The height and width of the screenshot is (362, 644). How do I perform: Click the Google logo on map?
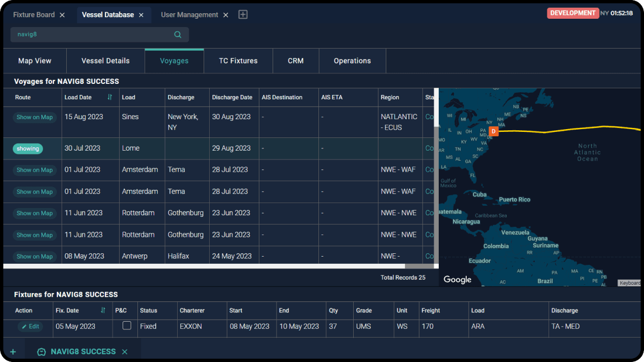[457, 279]
